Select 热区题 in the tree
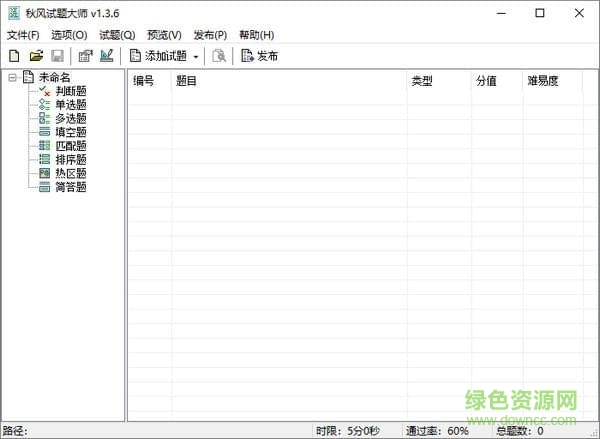The width and height of the screenshot is (600, 439). [71, 173]
